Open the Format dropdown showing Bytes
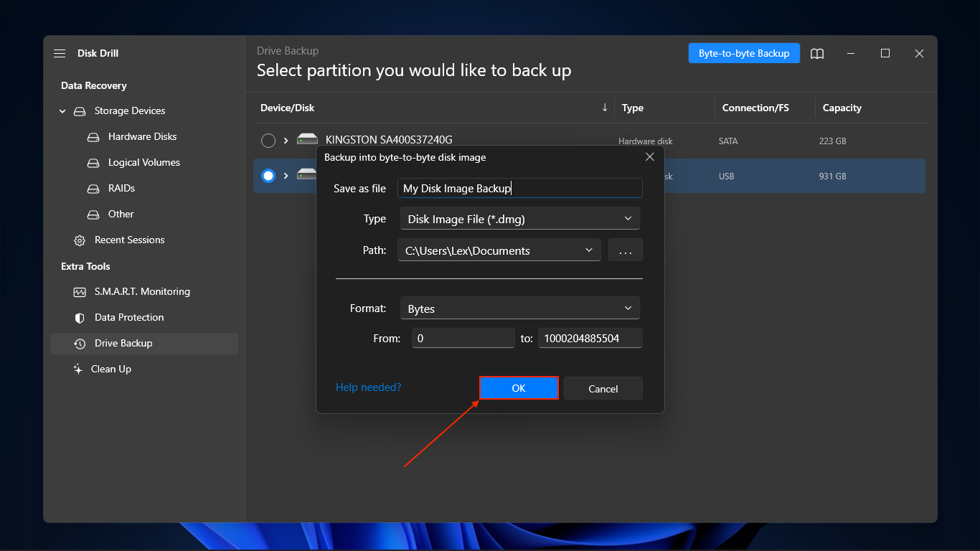The image size is (980, 551). coord(520,309)
